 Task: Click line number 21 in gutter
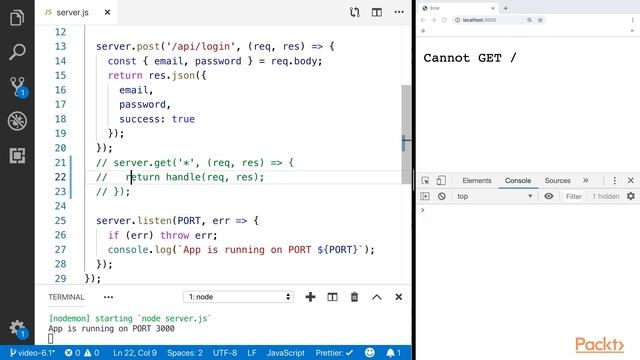click(60, 162)
